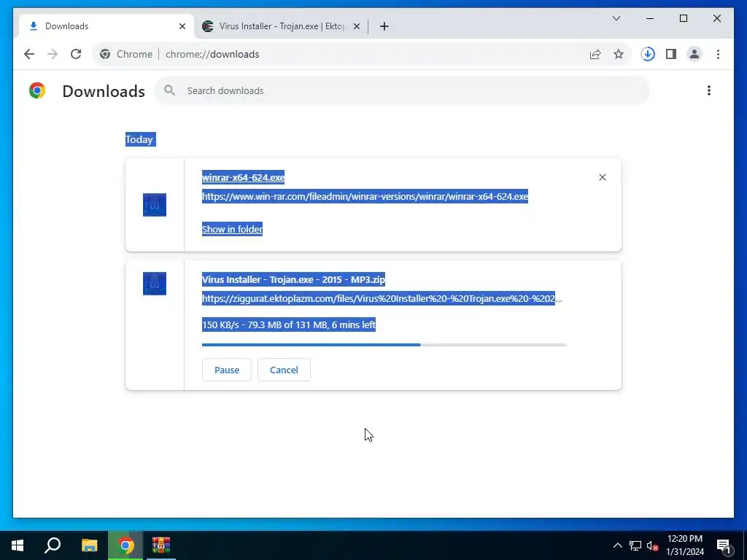This screenshot has height=560, width=747.
Task: Click the download speed status text
Action: coord(289,324)
